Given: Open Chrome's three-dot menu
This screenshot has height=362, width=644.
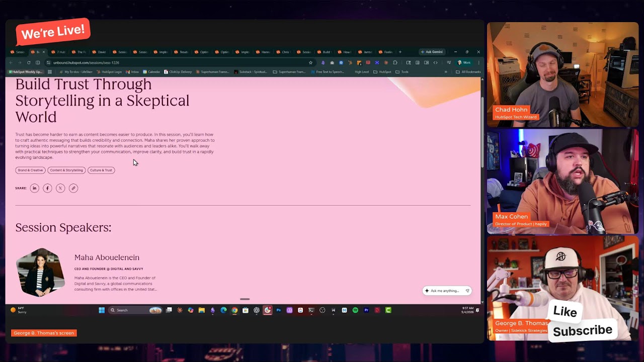Looking at the screenshot, I should [478, 63].
